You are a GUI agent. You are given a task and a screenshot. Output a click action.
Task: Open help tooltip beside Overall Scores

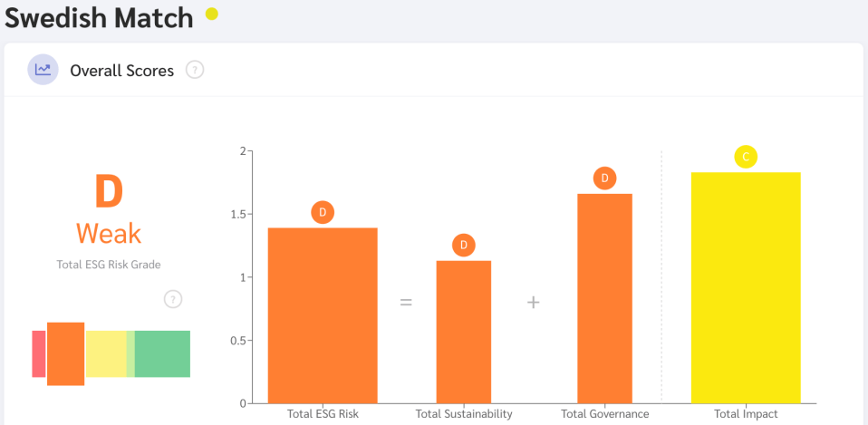point(195,70)
